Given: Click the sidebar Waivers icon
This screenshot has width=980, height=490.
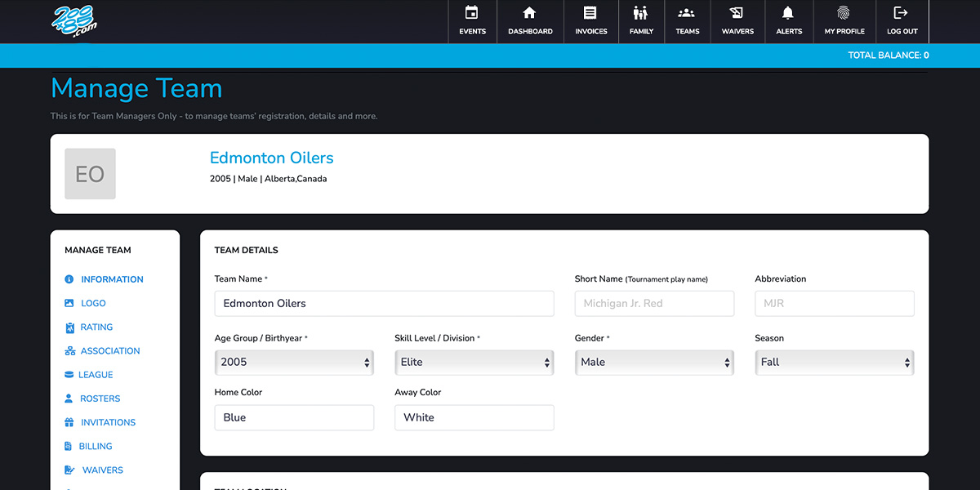Looking at the screenshot, I should coord(69,470).
